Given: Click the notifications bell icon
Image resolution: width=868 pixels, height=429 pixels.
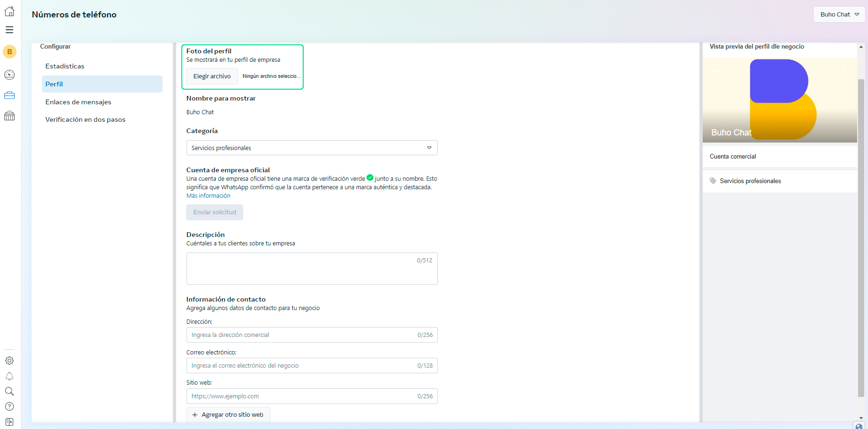Looking at the screenshot, I should [9, 376].
